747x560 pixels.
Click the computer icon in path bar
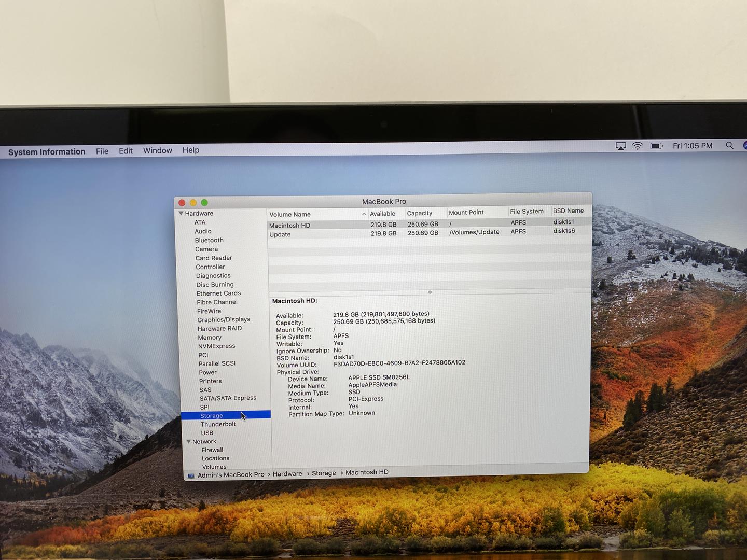click(x=191, y=475)
